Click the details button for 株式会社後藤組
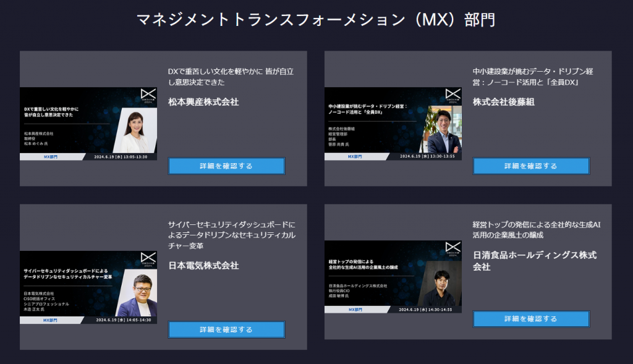 531,166
